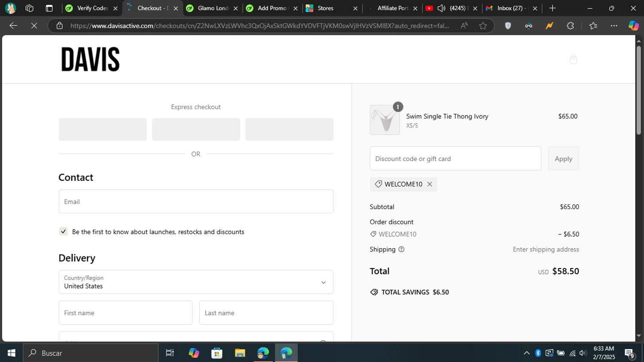View site information lock icon
644x362 pixels.
tap(60, 26)
